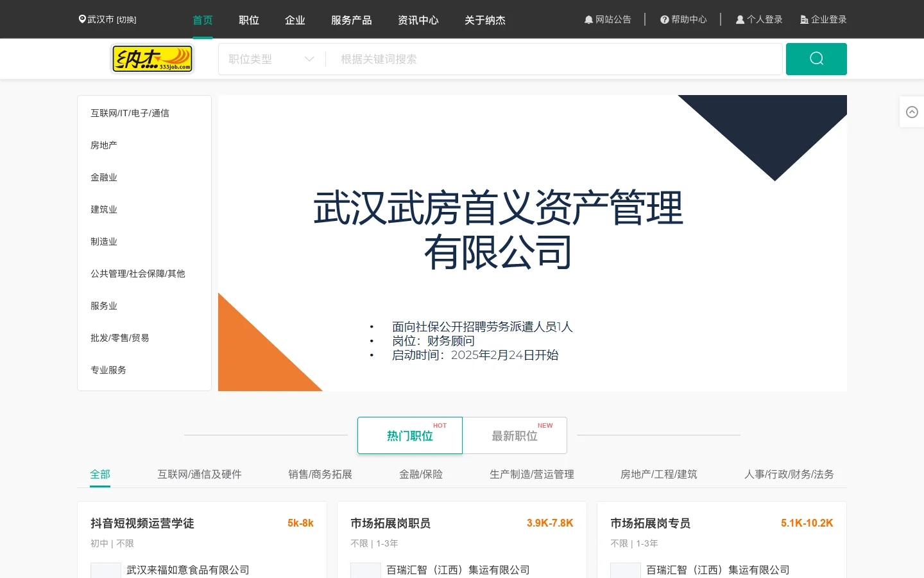This screenshot has width=924, height=578.
Task: Filter jobs by 金融/保险
Action: coord(421,475)
